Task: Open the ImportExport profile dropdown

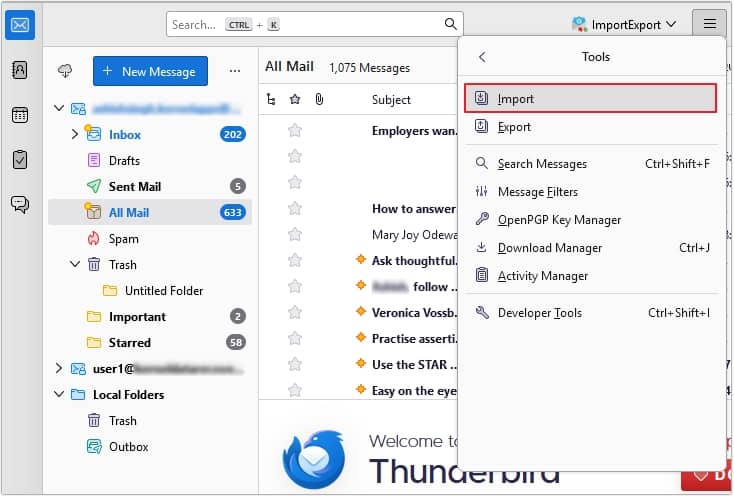Action: pos(624,24)
